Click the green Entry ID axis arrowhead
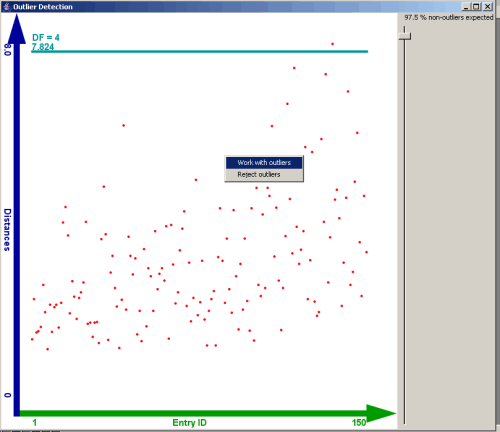Image resolution: width=500 pixels, height=432 pixels. (381, 413)
